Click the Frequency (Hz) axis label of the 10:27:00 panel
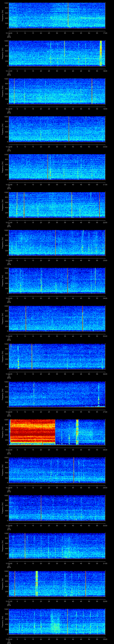This screenshot has width=114, height=644. (3, 432)
